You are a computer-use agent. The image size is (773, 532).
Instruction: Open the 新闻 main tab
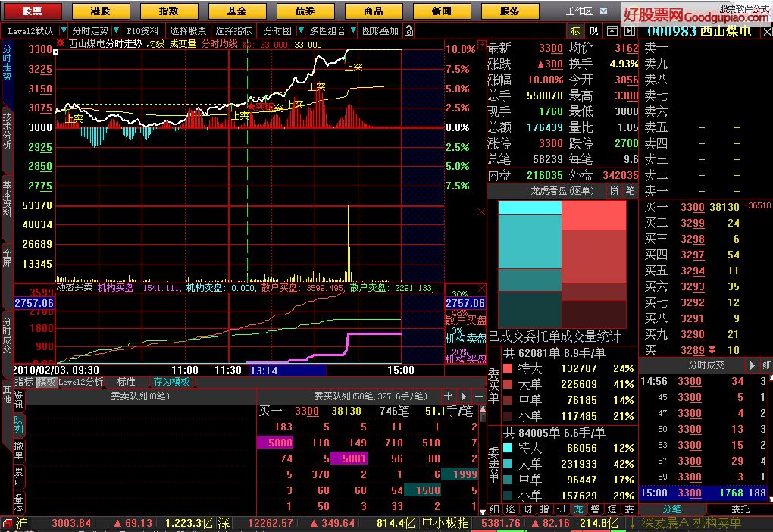[x=441, y=11]
